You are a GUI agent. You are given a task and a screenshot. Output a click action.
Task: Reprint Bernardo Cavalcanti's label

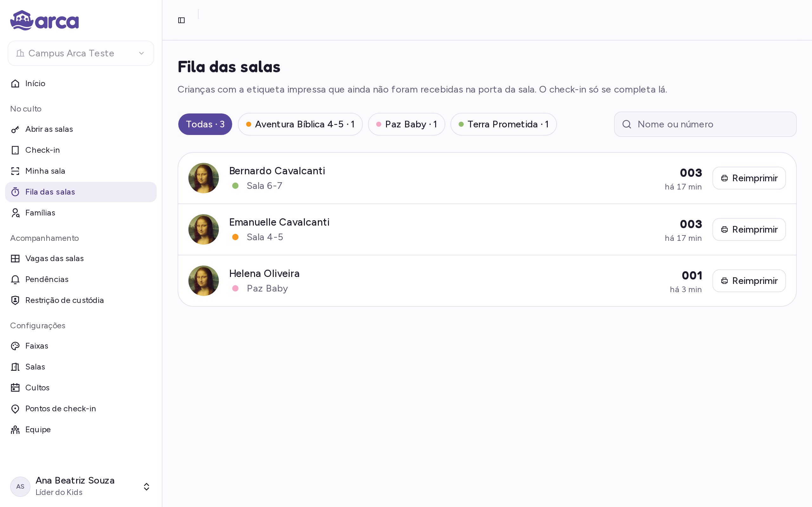click(x=749, y=178)
